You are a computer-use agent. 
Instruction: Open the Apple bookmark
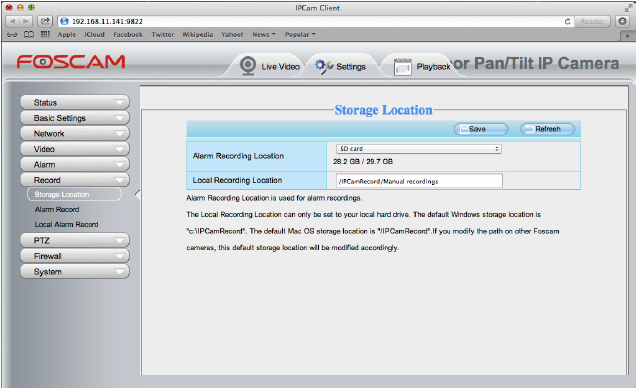click(67, 35)
